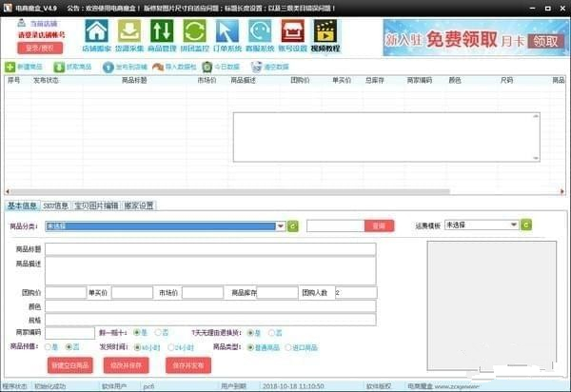The image size is (571, 392).
Task: Click the down arrow in the description popup box
Action: [x=536, y=158]
